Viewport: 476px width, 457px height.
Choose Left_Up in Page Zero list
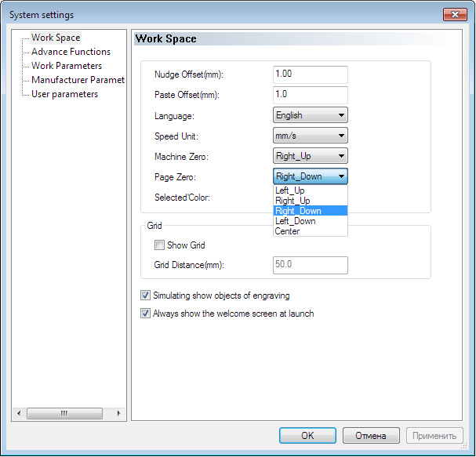(311, 190)
